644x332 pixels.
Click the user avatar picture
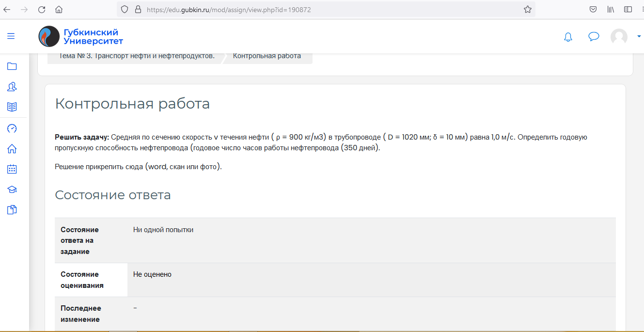[619, 37]
